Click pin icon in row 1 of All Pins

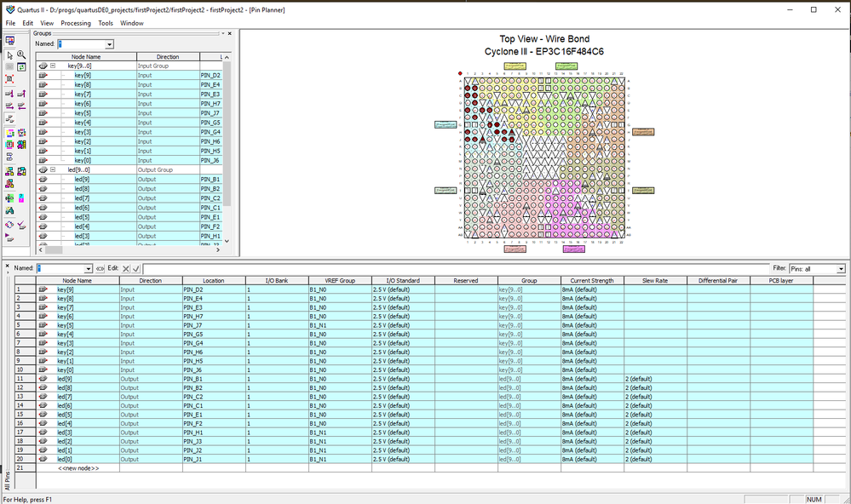coord(43,289)
